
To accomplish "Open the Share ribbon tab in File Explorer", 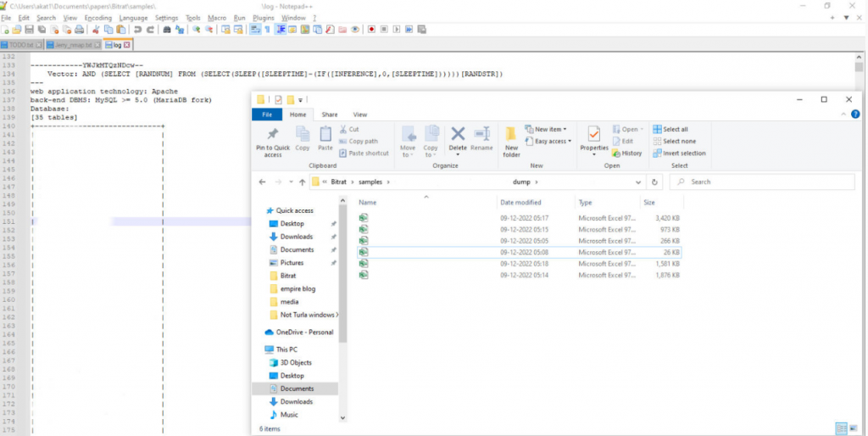I will [x=330, y=115].
